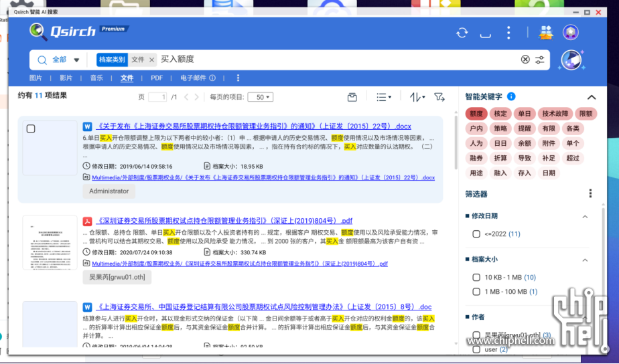The image size is (619, 364).
Task: Click the page number input field
Action: click(x=157, y=97)
